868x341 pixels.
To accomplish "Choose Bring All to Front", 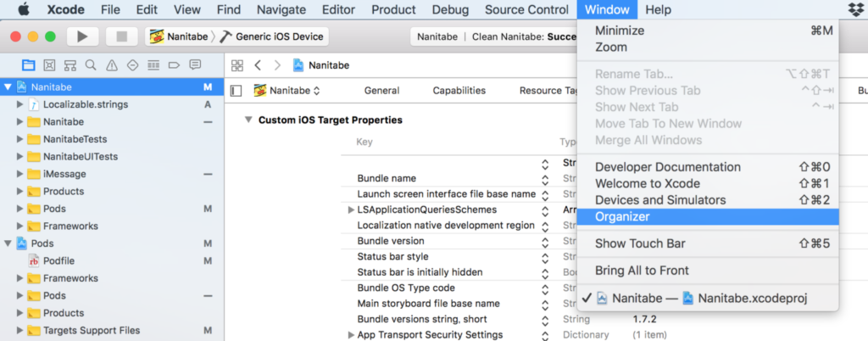I will point(708,271).
